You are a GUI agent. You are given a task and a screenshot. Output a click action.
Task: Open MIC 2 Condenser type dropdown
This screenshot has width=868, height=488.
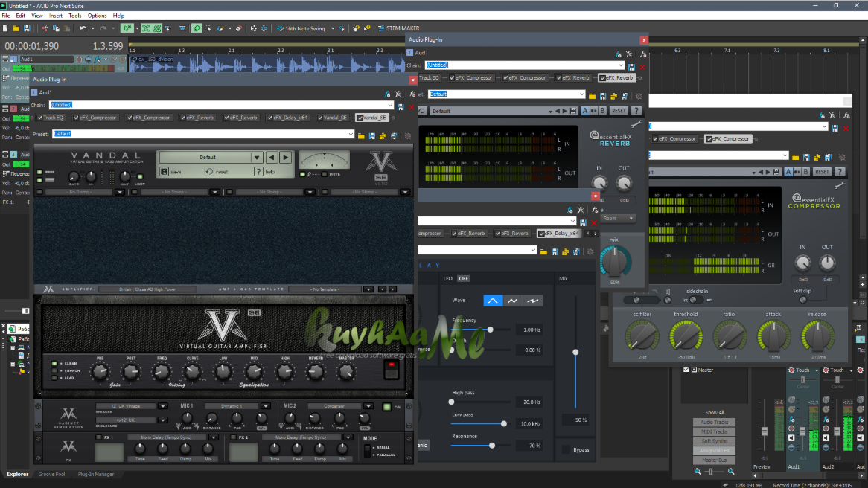tap(368, 407)
